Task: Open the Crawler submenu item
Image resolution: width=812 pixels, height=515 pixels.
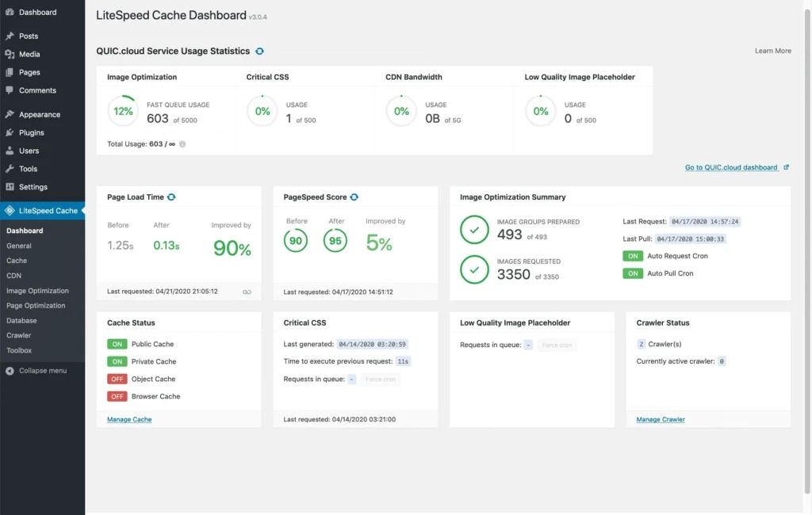Action: point(19,335)
